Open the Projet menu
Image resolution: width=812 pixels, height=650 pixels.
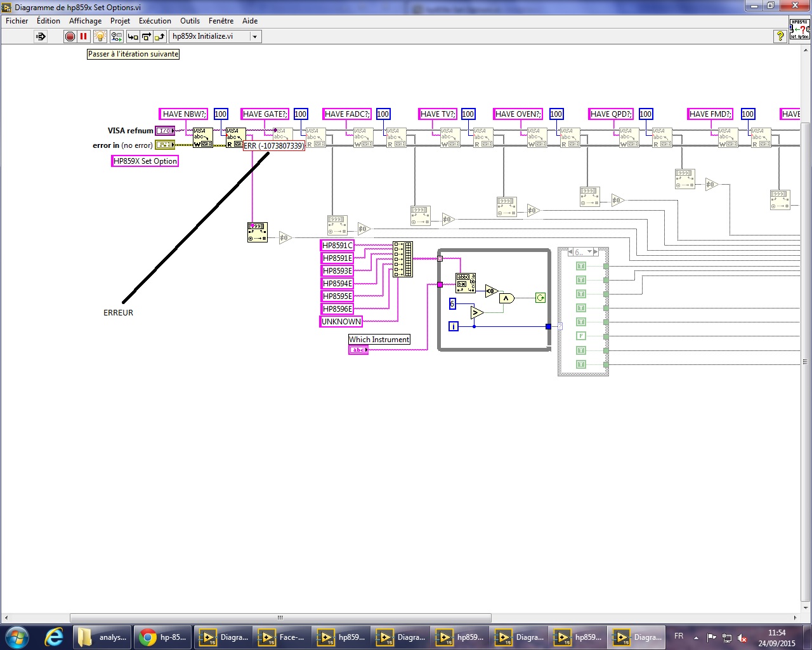coord(120,21)
